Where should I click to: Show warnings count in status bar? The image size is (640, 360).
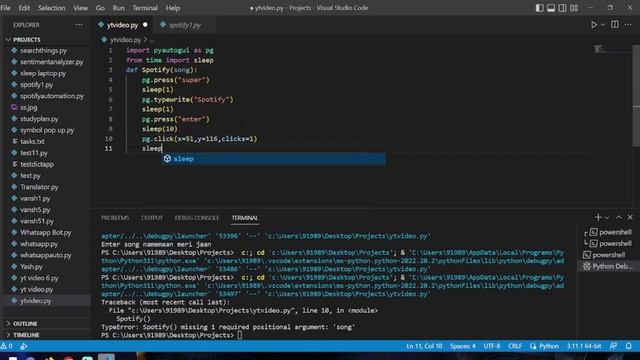[7, 346]
